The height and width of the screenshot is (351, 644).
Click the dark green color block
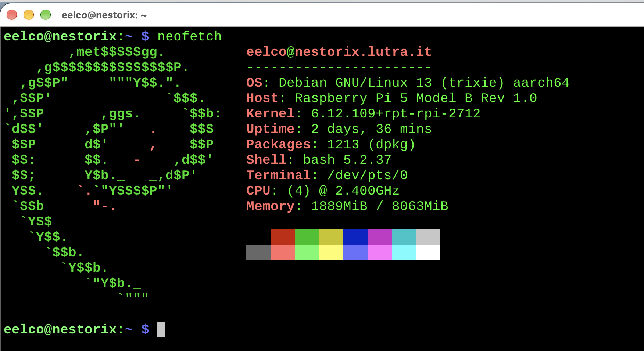(x=307, y=237)
